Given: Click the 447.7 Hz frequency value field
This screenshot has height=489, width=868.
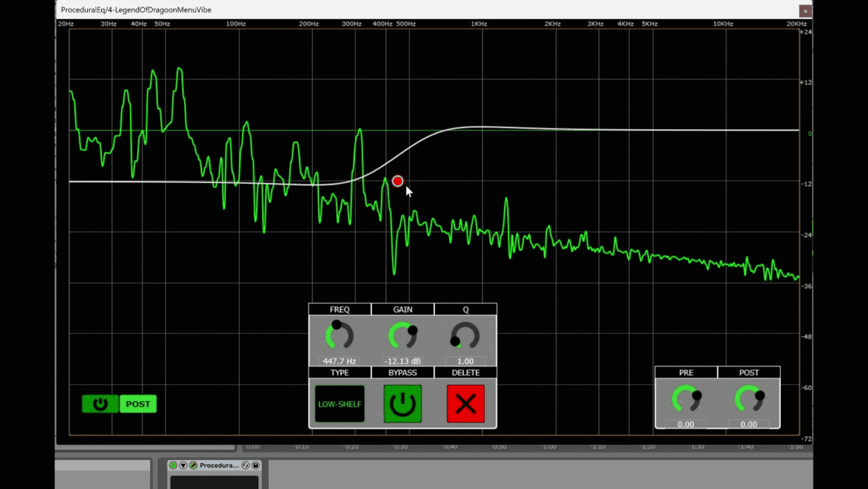Looking at the screenshot, I should (340, 361).
